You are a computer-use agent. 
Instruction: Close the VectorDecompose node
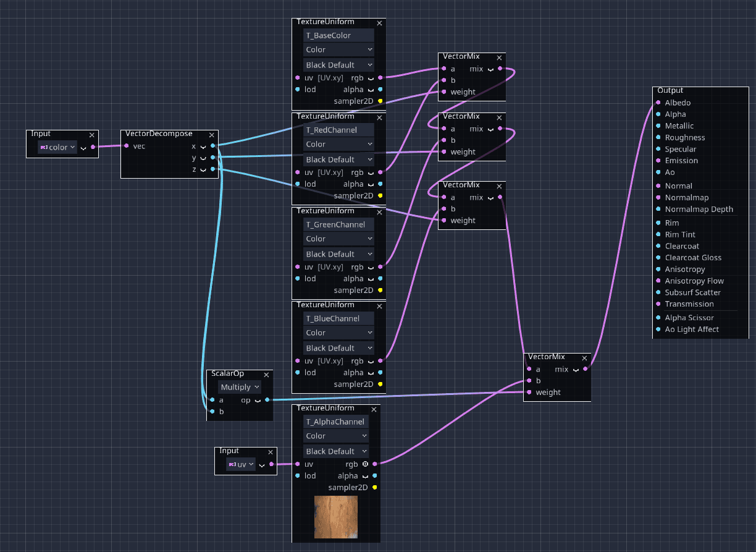[x=211, y=135]
